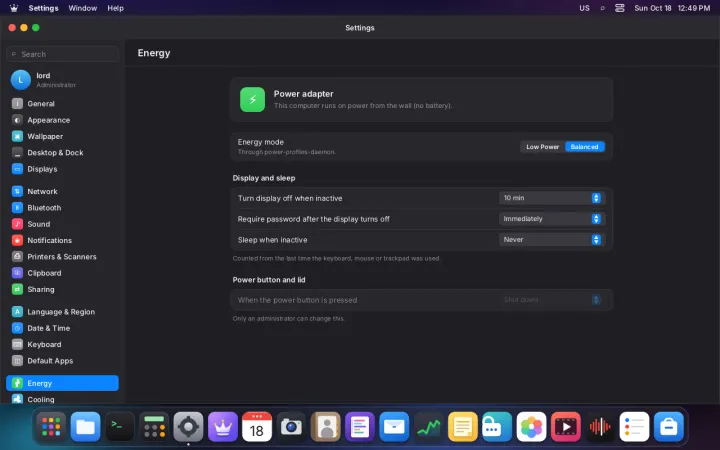Screen dimensions: 720x450
Task: Open the Window menu
Action: pyautogui.click(x=83, y=8)
